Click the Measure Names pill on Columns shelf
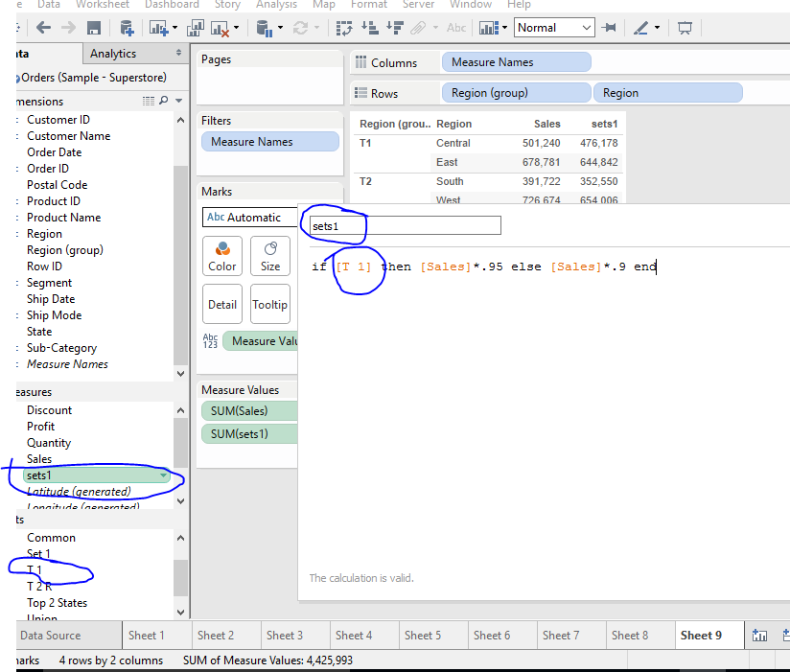790x672 pixels. point(517,62)
